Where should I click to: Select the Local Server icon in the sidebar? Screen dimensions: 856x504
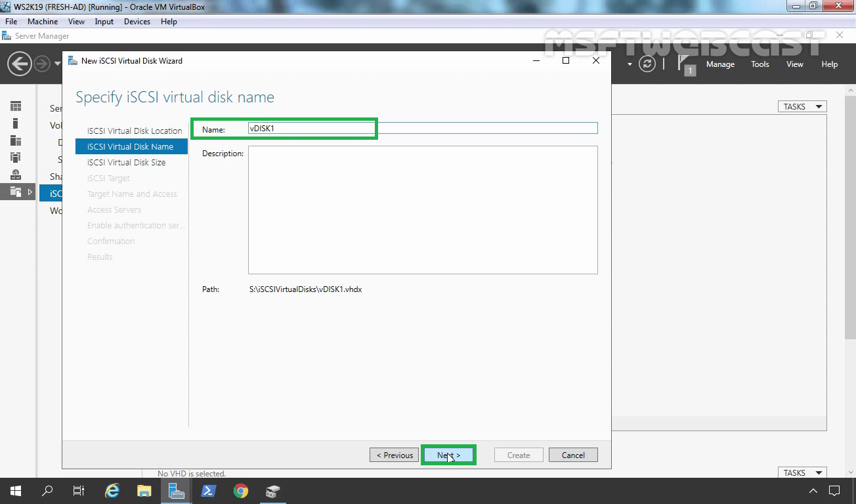(x=16, y=124)
